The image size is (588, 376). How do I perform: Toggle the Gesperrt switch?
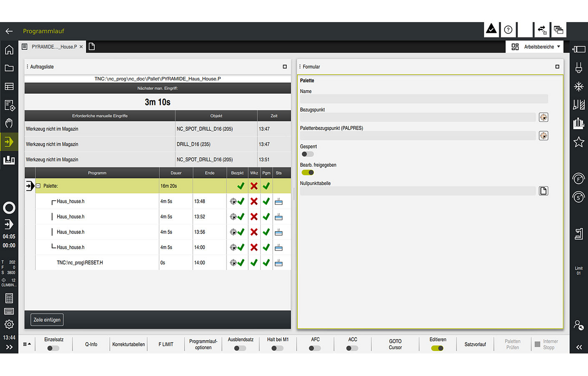coord(308,154)
